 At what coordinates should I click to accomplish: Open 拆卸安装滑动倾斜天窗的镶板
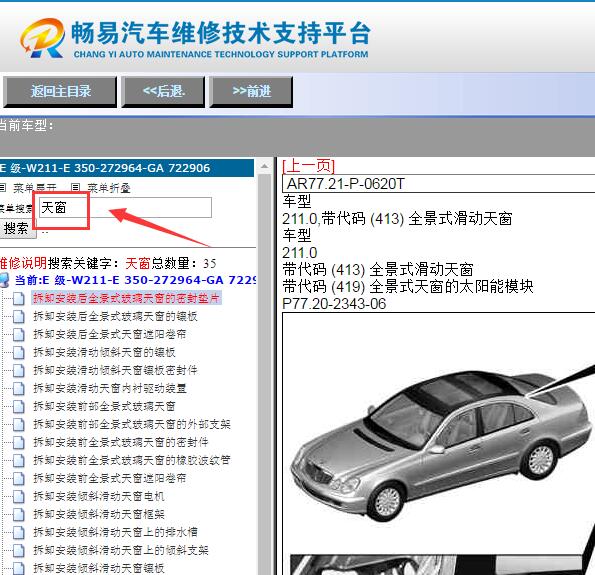104,352
